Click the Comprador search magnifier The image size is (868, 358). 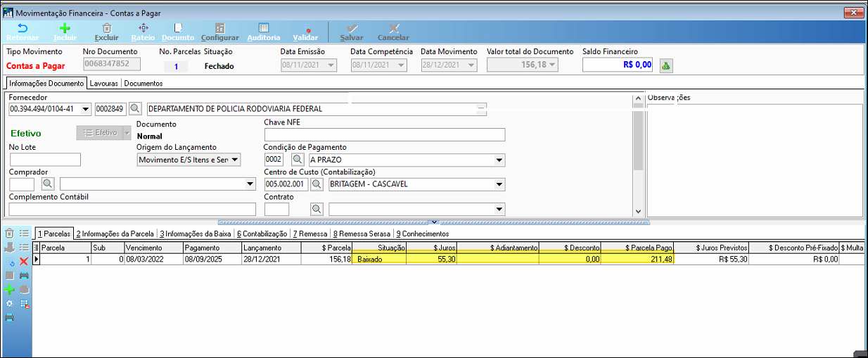tap(48, 184)
